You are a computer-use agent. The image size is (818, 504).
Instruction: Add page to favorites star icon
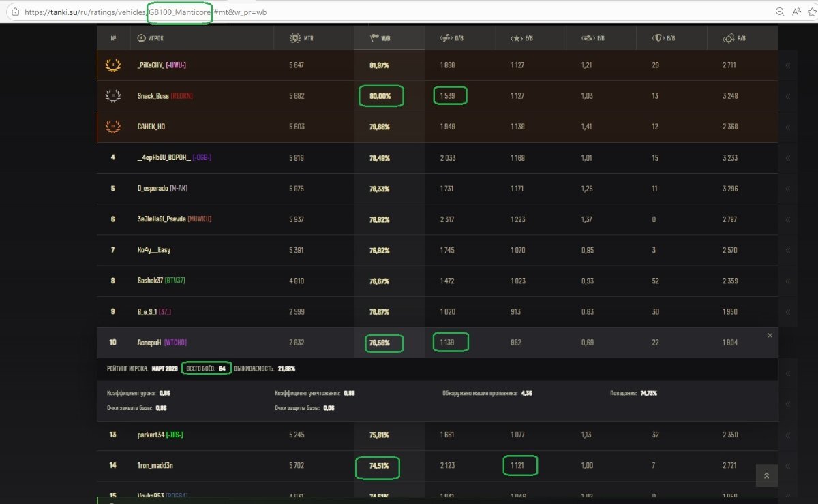[811, 12]
